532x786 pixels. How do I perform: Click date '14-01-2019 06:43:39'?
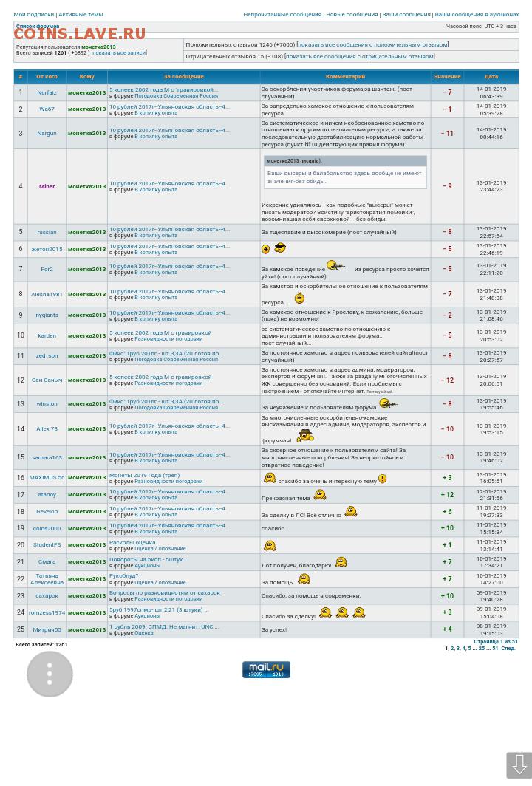click(x=491, y=93)
